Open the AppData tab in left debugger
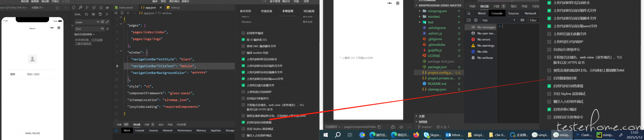Screen dimensions: 644x140 (x=216, y=131)
